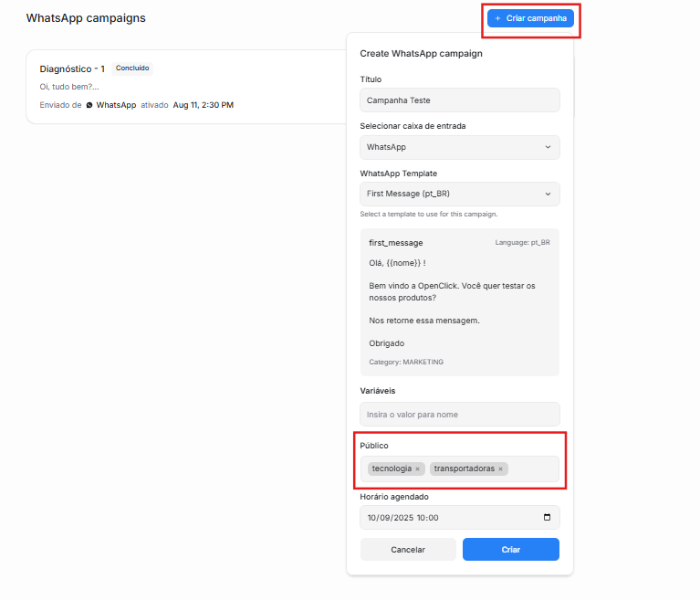Image resolution: width=700 pixels, height=600 pixels.
Task: Remove the transportadoras audience tag
Action: (x=500, y=468)
